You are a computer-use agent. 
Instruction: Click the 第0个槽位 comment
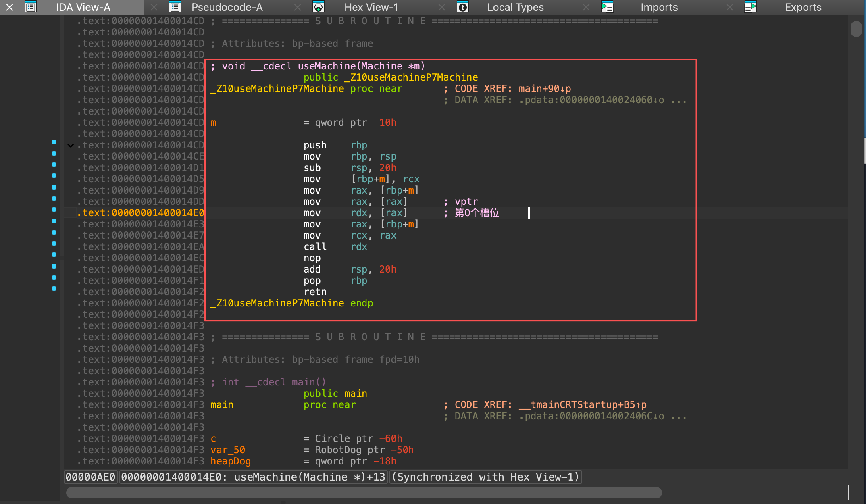click(x=472, y=213)
